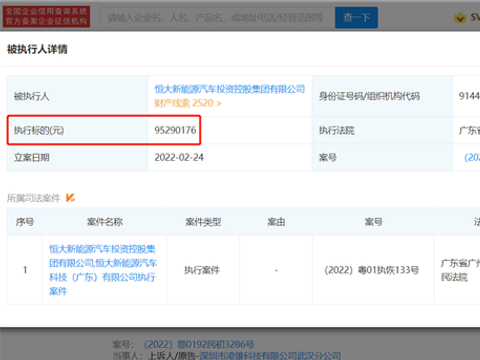Focus the company name search input field
Screen dimensions: 480x360
click(217, 17)
